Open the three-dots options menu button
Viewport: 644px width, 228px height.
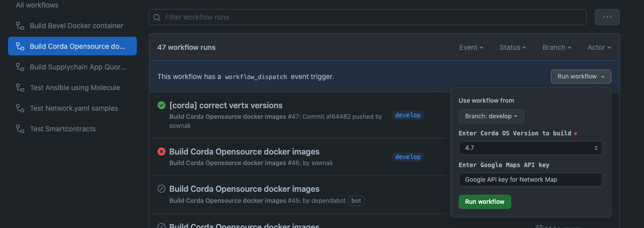click(x=607, y=17)
